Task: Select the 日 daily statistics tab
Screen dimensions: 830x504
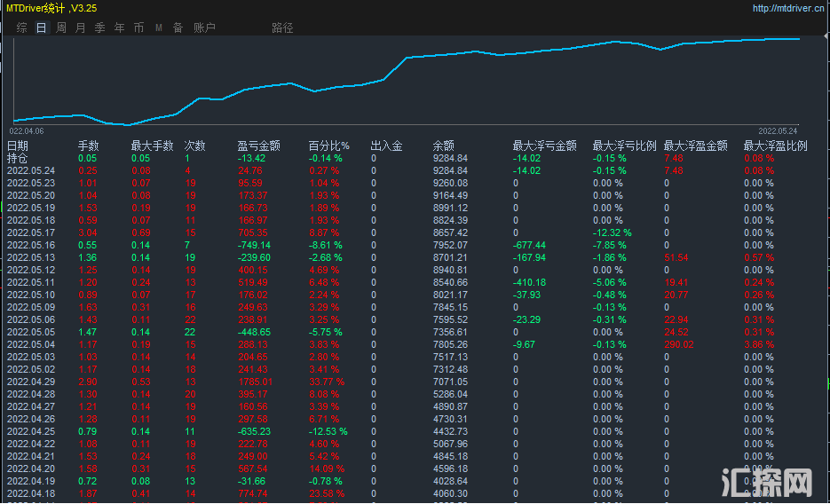Action: point(41,28)
